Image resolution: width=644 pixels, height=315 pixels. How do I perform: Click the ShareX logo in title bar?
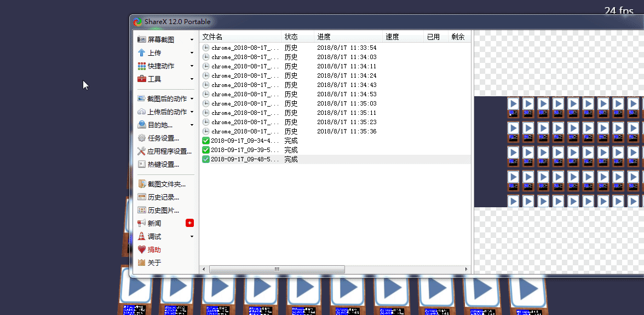(x=137, y=22)
